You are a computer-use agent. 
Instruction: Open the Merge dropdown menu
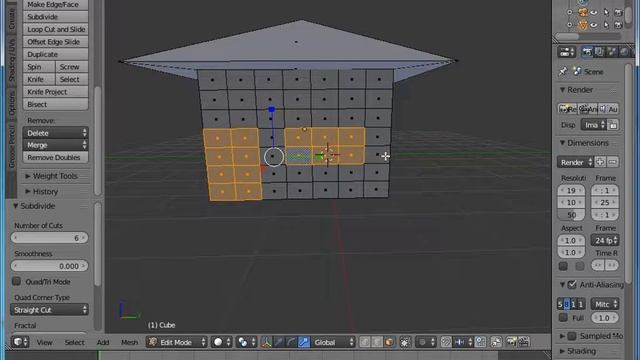point(56,145)
